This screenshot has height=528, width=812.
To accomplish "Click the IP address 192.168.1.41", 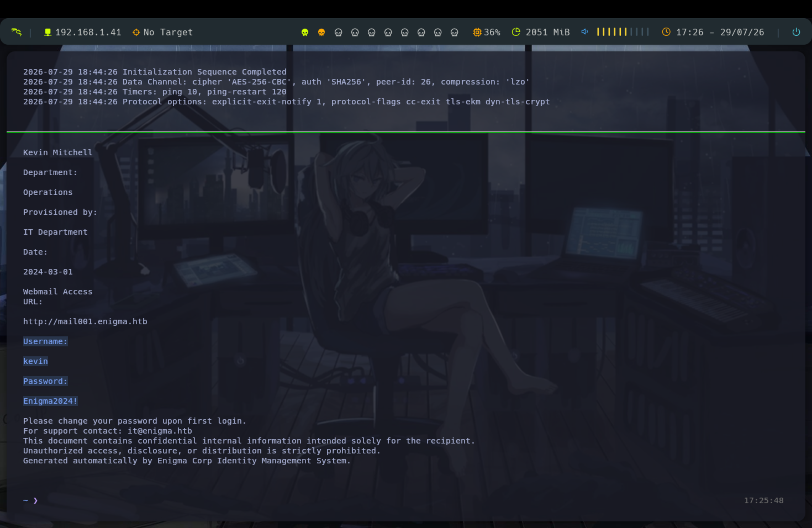I will pyautogui.click(x=88, y=32).
